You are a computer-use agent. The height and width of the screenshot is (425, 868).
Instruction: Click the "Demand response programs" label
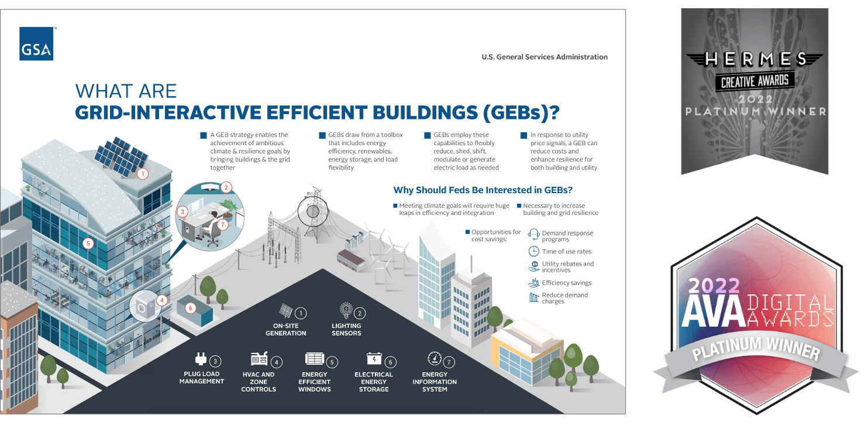tap(567, 236)
